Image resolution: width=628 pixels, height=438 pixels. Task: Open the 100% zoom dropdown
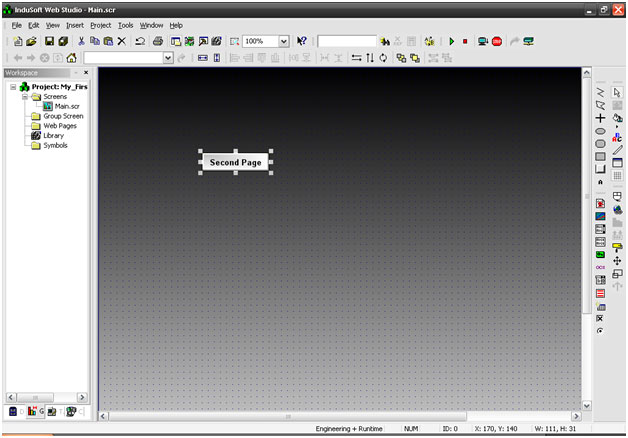(x=284, y=41)
